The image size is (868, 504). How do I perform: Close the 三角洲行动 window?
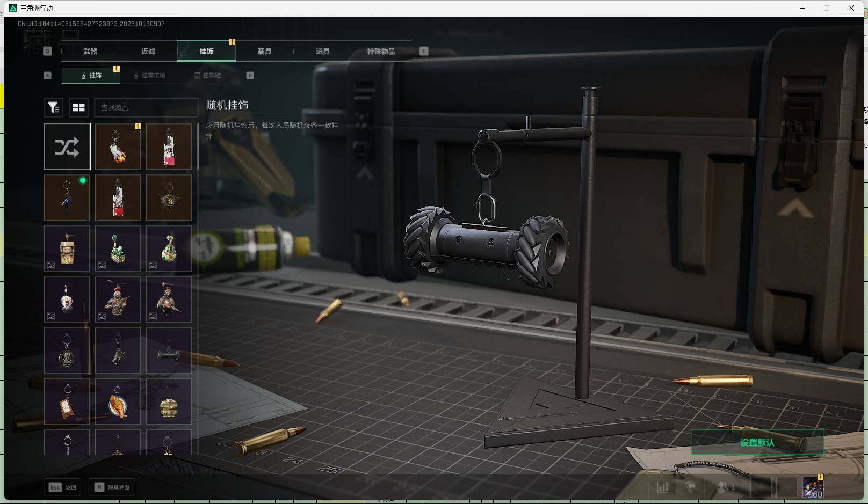point(851,8)
